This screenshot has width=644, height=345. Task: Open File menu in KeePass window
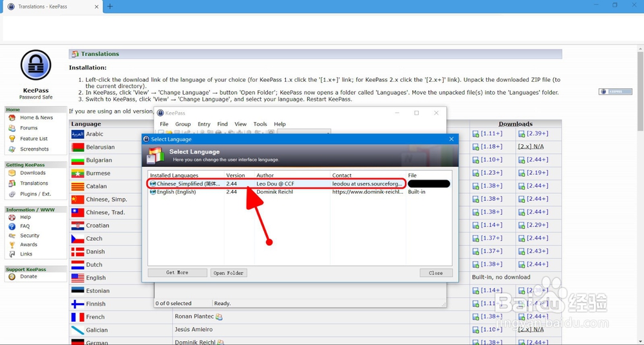coord(164,124)
